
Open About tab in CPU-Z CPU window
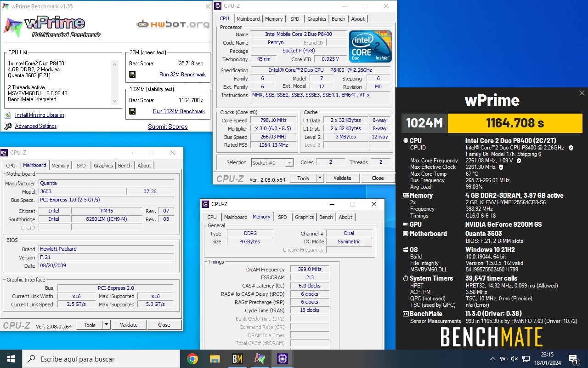coord(358,19)
